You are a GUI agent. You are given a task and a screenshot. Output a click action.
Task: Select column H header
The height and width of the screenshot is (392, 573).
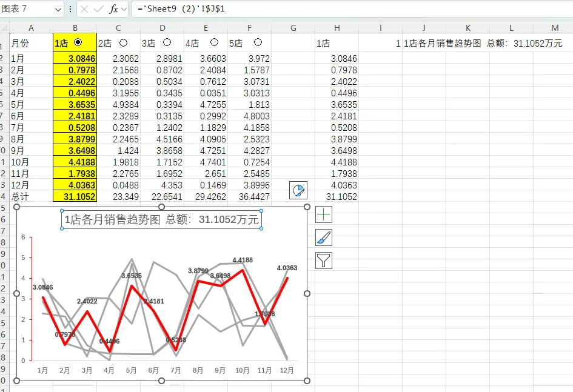pos(337,28)
